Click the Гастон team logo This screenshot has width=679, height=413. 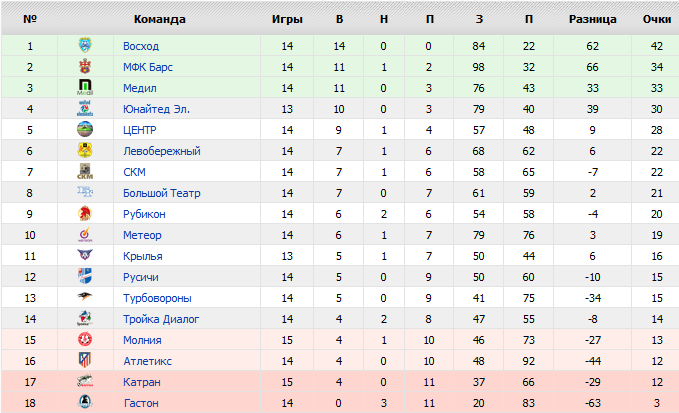tap(85, 403)
